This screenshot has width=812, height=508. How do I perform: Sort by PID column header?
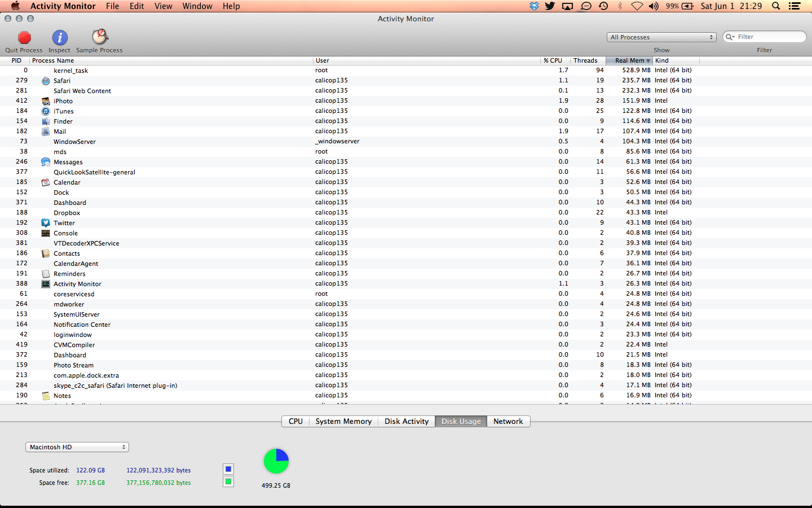pyautogui.click(x=15, y=60)
